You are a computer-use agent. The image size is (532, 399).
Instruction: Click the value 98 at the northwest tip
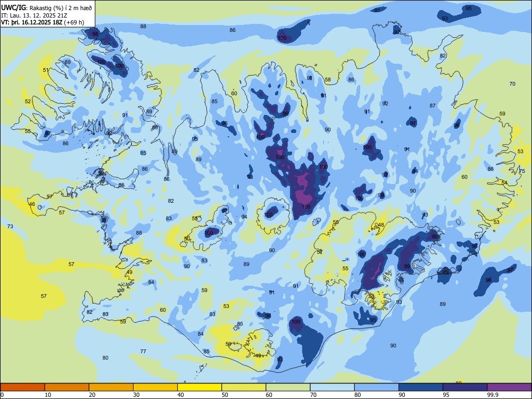(95, 34)
